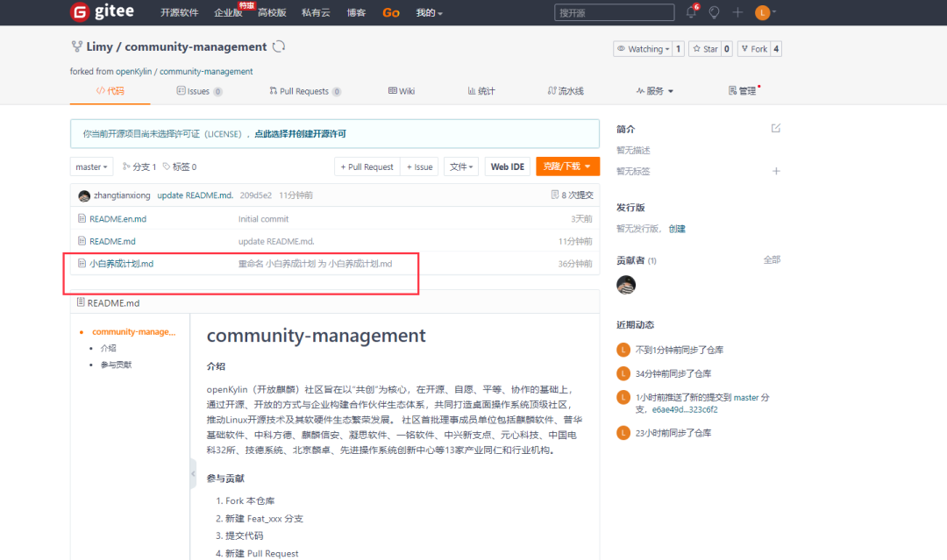
Task: Open the Fork count 4
Action: (x=776, y=49)
